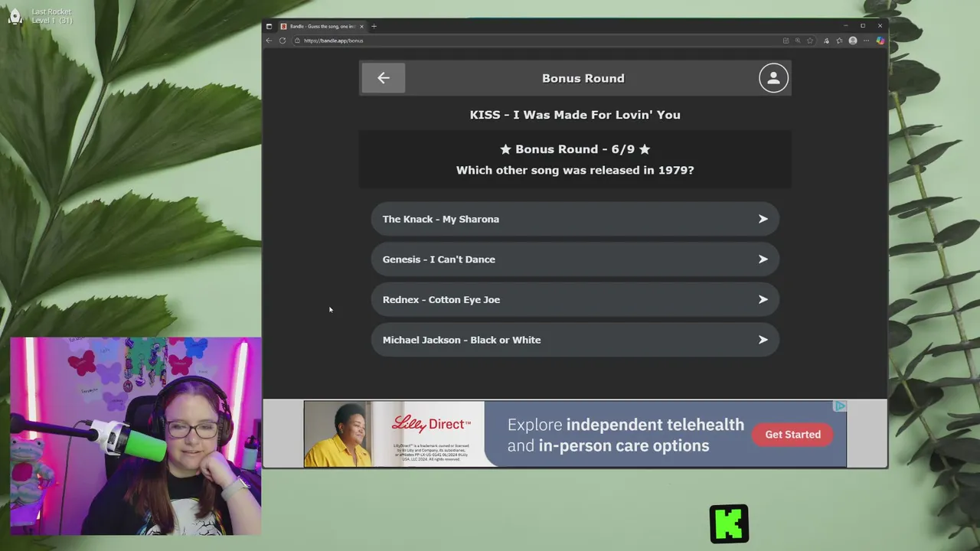Click the Last Rocket icon in the corner
This screenshot has width=980, height=551.
15,17
